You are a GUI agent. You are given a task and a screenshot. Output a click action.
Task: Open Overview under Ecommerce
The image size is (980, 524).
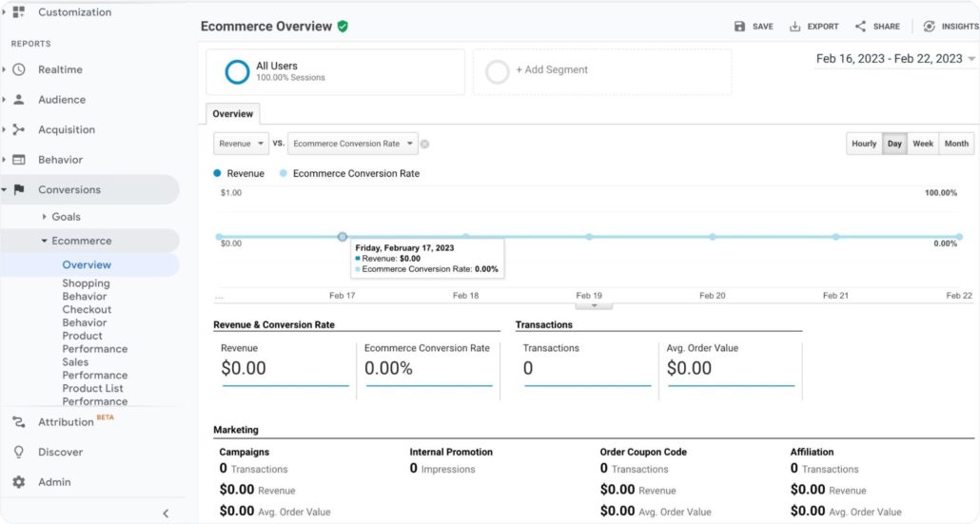click(87, 264)
